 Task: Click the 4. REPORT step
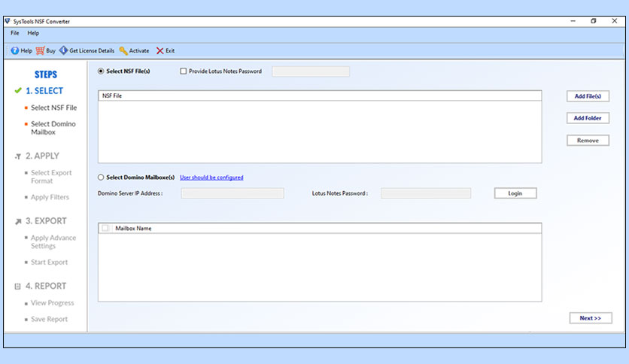click(46, 286)
